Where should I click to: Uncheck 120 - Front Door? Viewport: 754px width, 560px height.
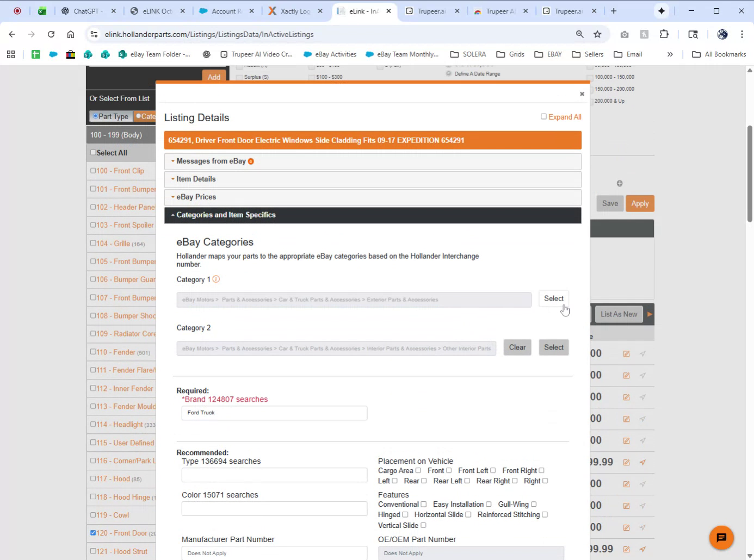tap(93, 533)
